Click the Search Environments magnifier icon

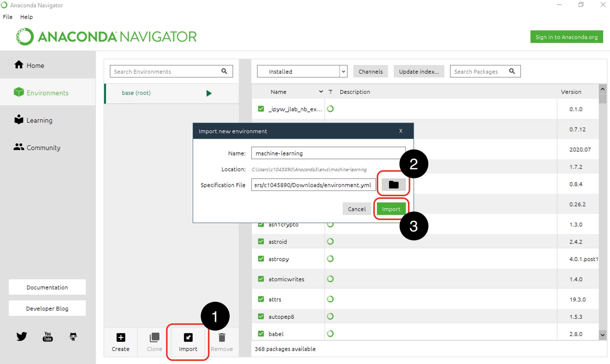tap(224, 71)
